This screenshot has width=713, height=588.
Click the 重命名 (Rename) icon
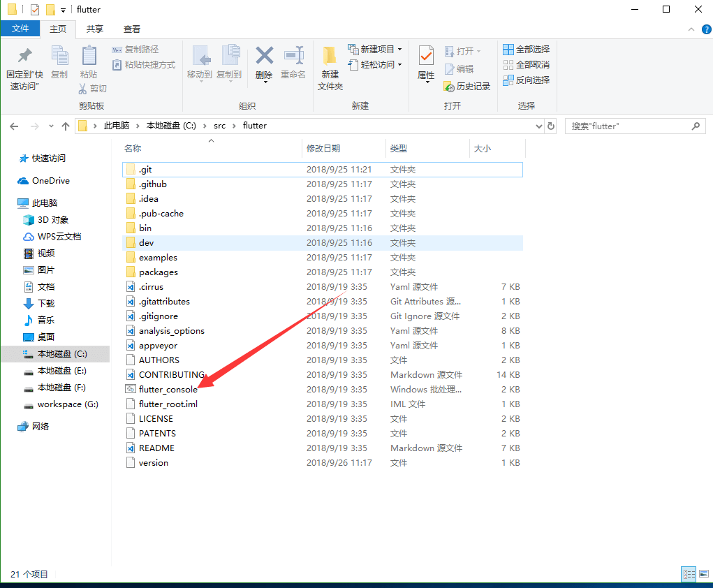[x=294, y=63]
